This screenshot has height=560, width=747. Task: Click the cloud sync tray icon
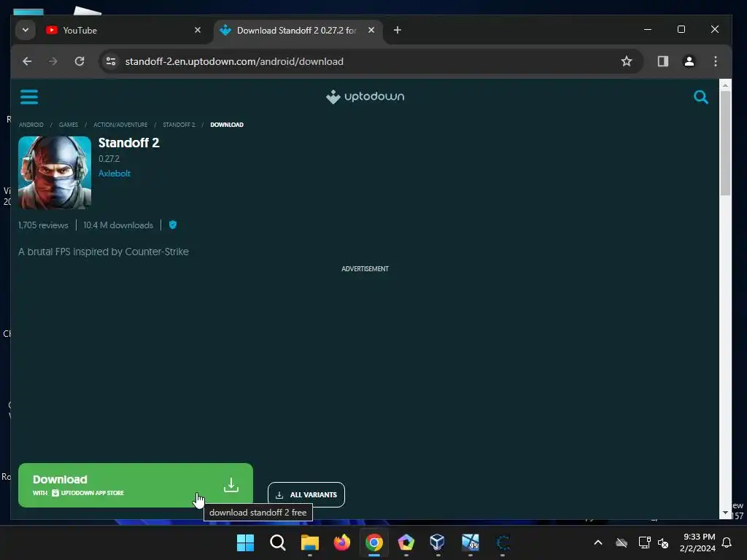tap(622, 542)
